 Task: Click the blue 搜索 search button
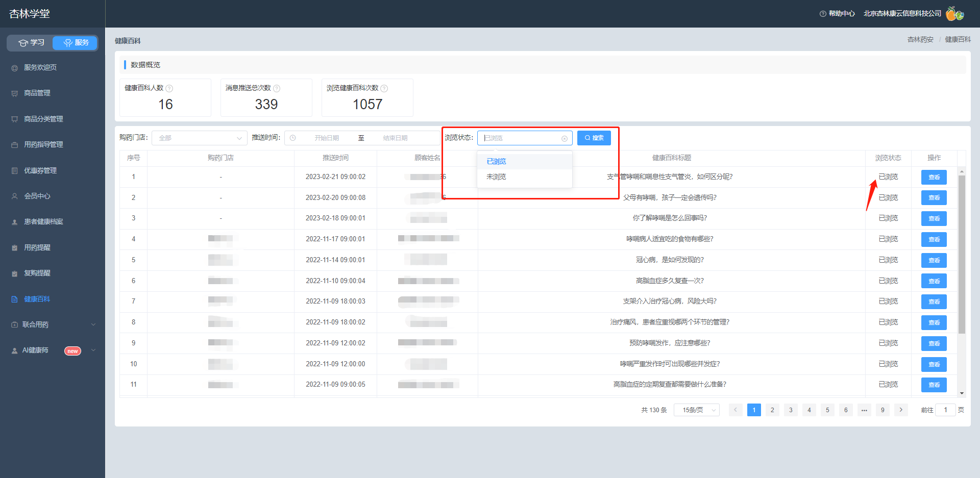[x=594, y=138]
